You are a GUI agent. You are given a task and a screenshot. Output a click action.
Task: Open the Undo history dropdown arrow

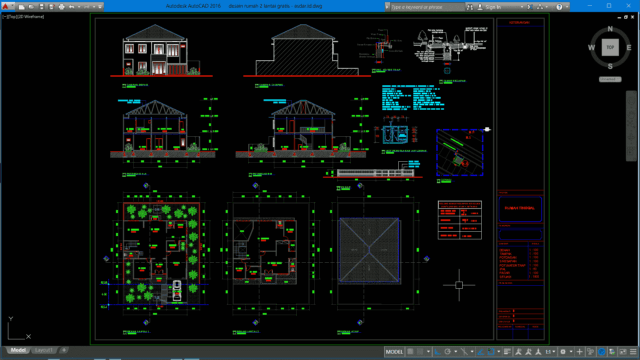79,7
